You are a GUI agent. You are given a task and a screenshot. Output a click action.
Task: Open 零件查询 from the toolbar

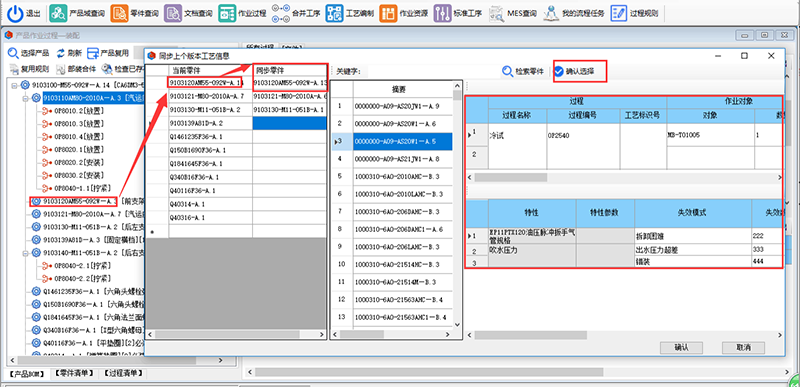[135, 13]
